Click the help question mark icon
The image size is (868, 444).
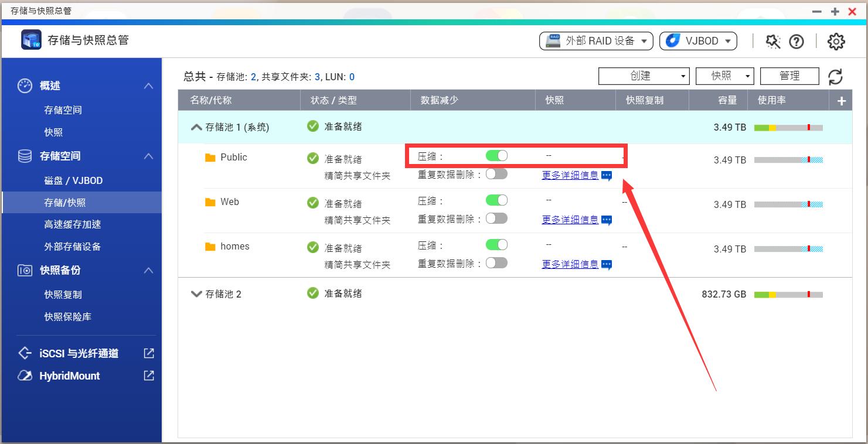tap(797, 41)
